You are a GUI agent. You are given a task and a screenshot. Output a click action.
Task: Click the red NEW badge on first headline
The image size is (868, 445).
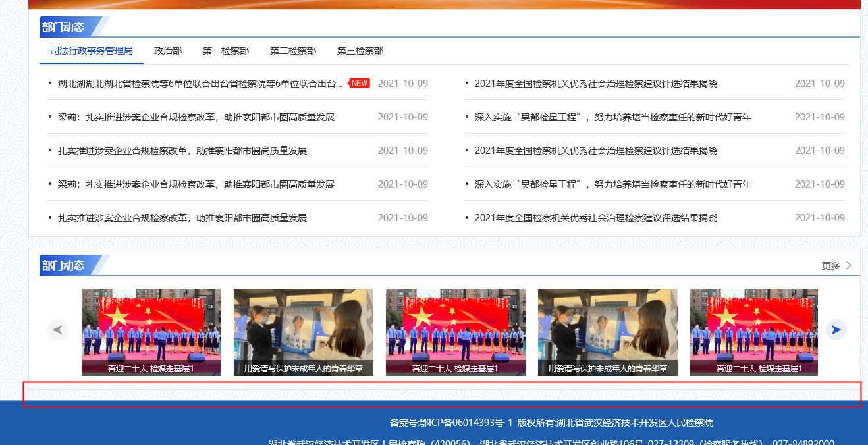[x=359, y=84]
